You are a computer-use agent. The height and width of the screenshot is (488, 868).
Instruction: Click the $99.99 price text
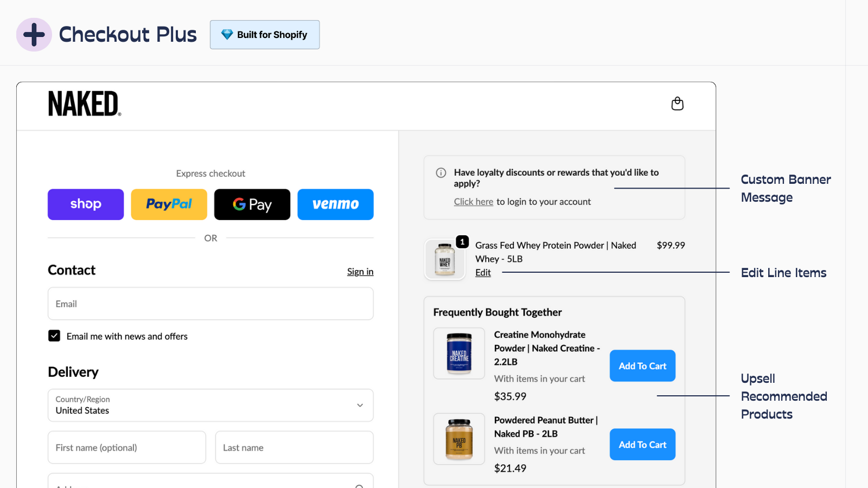671,245
